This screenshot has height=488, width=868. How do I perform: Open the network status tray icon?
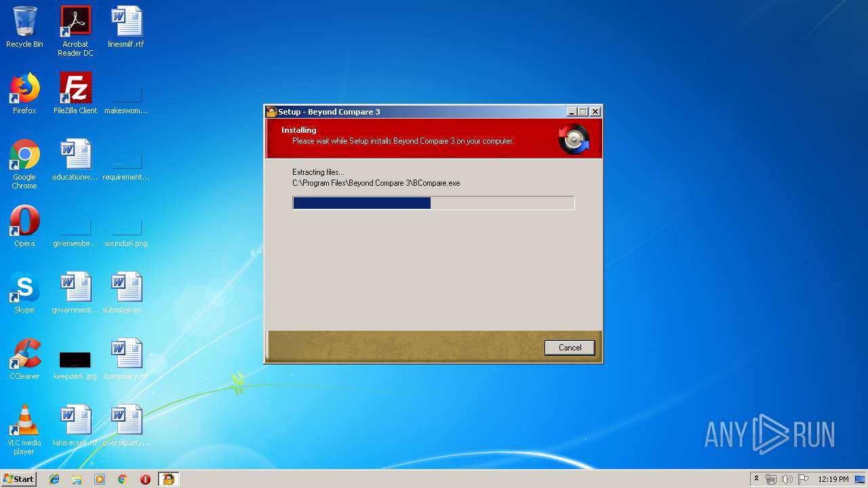tap(771, 479)
